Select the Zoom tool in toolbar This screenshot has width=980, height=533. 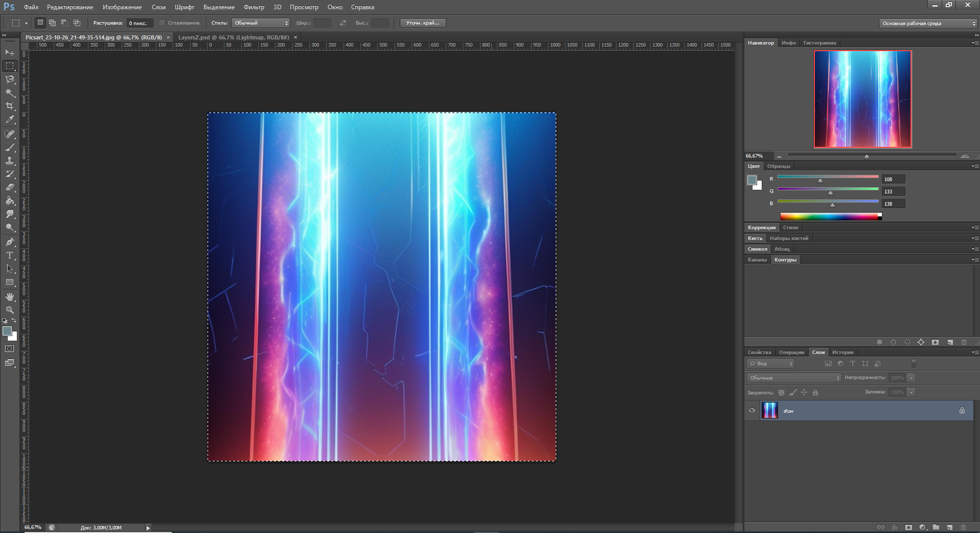click(10, 310)
